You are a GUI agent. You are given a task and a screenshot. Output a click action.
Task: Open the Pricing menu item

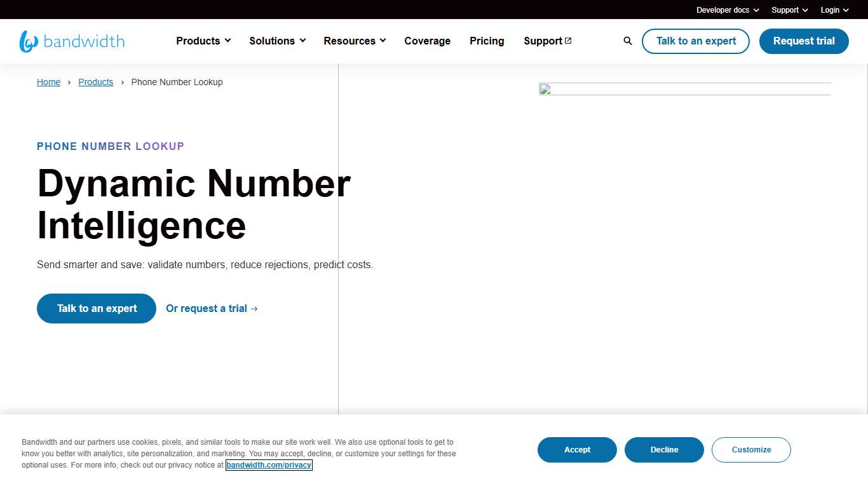pos(487,41)
